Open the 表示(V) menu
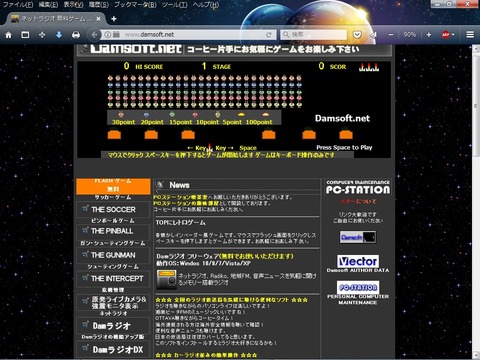Viewport: 480px width, 360px height. point(73,5)
